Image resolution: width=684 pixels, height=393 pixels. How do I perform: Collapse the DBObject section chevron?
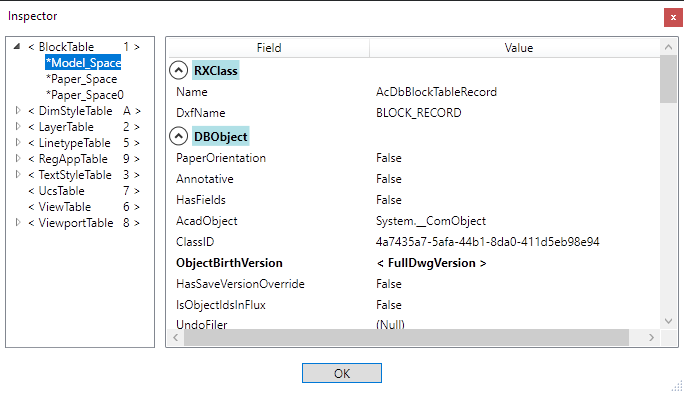click(x=178, y=137)
